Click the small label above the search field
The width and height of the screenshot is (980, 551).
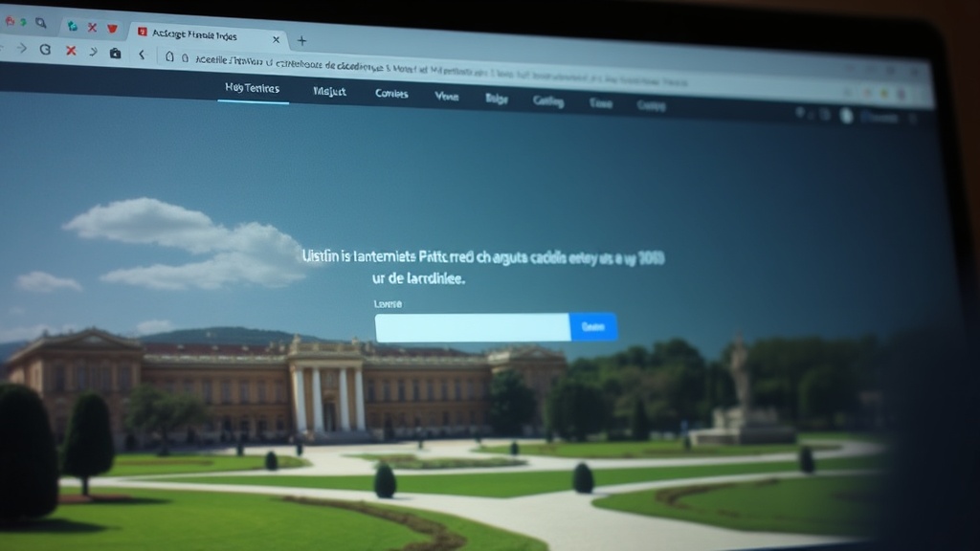[x=388, y=303]
